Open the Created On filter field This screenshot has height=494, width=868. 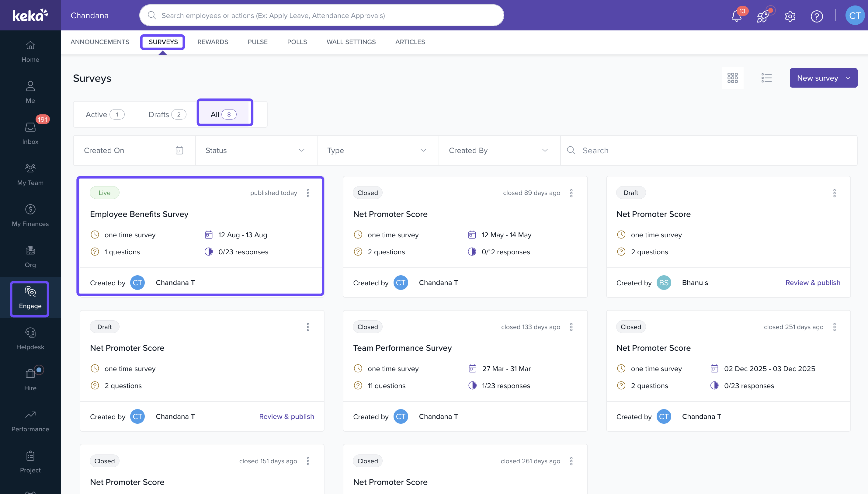point(134,150)
